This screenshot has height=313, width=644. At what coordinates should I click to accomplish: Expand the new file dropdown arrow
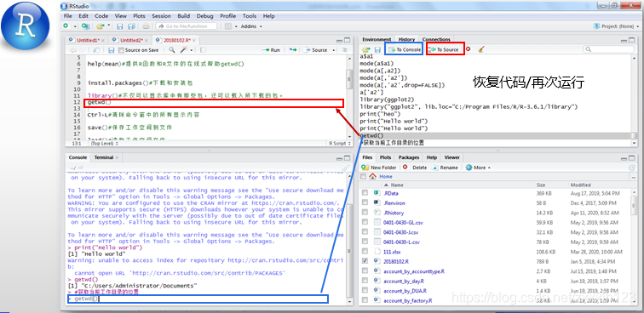75,26
